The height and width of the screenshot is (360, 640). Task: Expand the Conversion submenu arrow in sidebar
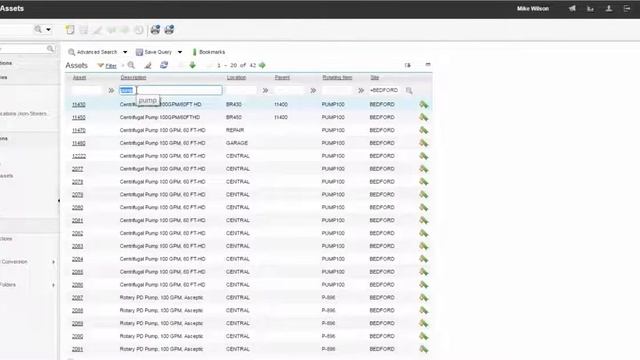click(x=53, y=262)
